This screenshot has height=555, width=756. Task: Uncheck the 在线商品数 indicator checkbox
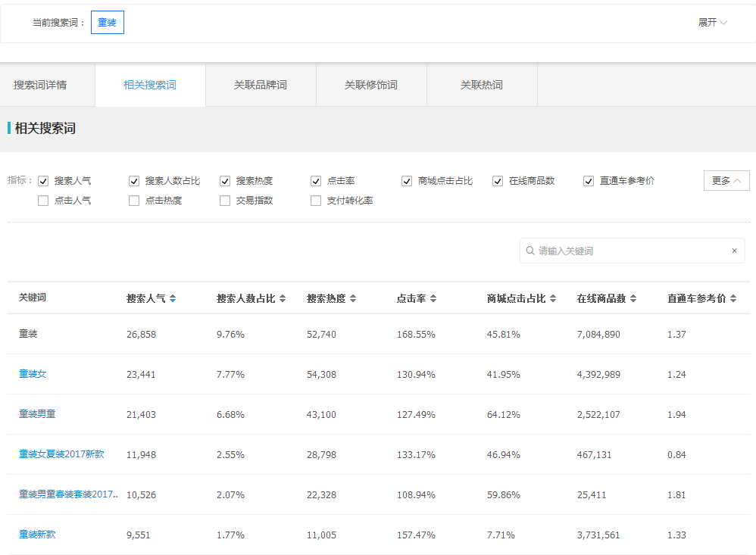498,181
